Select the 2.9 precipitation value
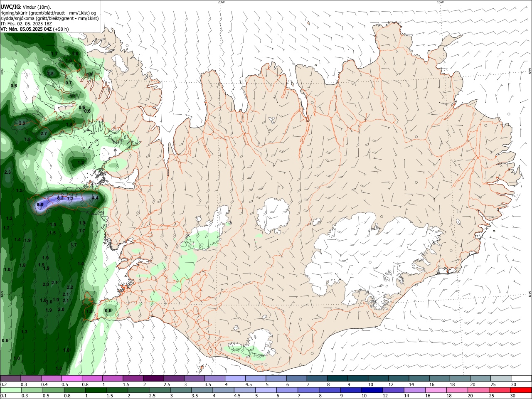The width and height of the screenshot is (532, 399). click(22, 123)
